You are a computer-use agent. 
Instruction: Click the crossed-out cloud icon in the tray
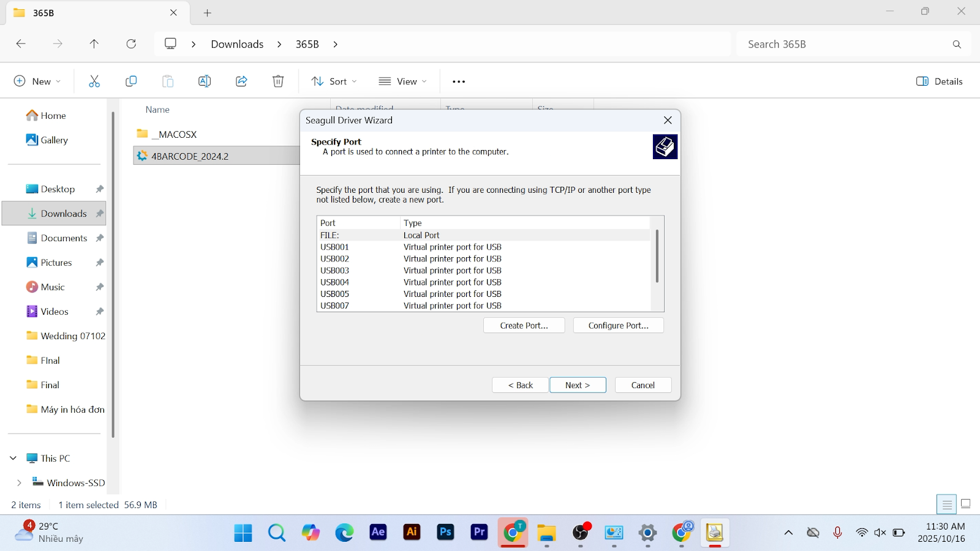click(x=813, y=533)
